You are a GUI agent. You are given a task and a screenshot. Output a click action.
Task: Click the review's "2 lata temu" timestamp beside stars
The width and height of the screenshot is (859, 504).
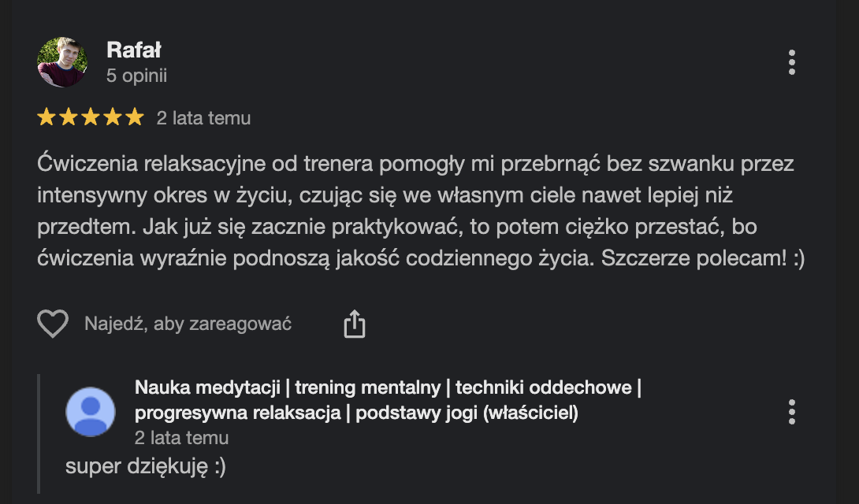pos(203,118)
